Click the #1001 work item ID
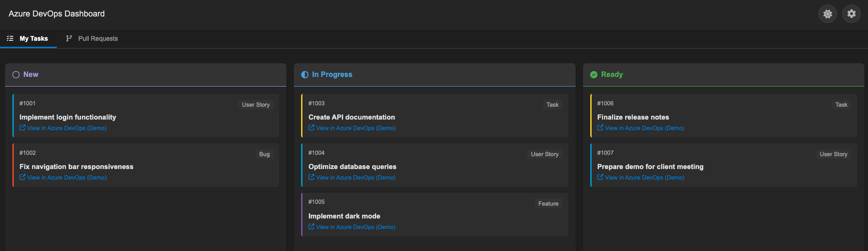Viewport: 868px width, 251px height. pyautogui.click(x=27, y=104)
